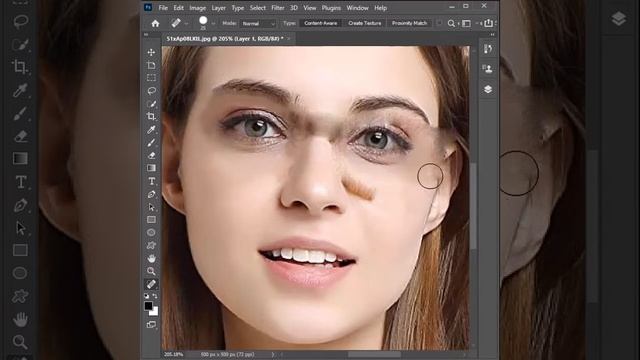Open the top icon in right panel dock

488,49
